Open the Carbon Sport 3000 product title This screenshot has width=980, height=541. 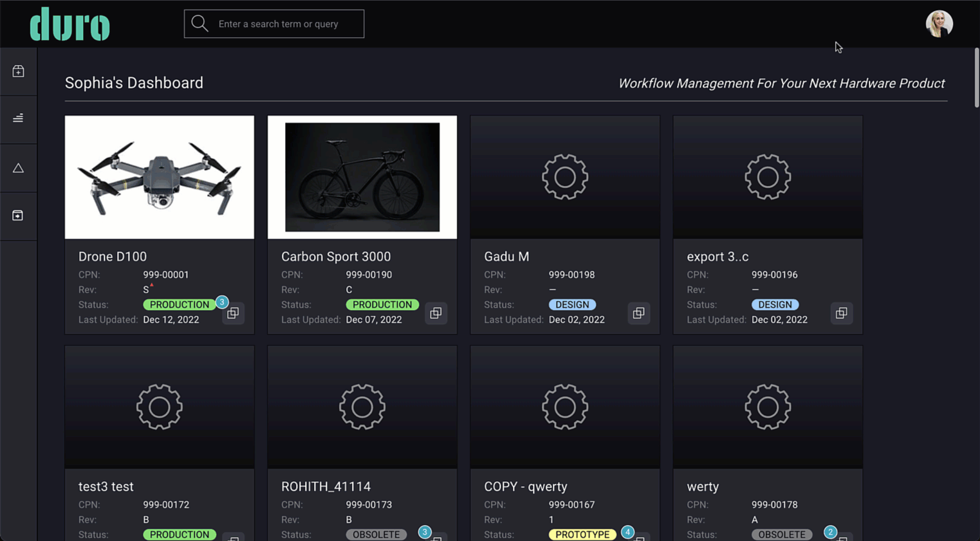point(336,256)
